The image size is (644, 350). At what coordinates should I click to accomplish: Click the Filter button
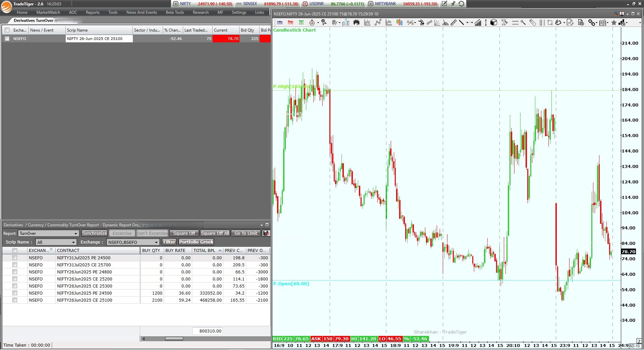point(169,242)
